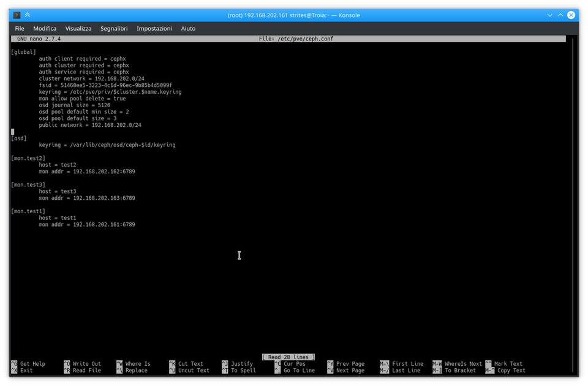The width and height of the screenshot is (588, 386).
Task: Click the mon addr 192.168.202.162:6789 line
Action: (x=87, y=172)
